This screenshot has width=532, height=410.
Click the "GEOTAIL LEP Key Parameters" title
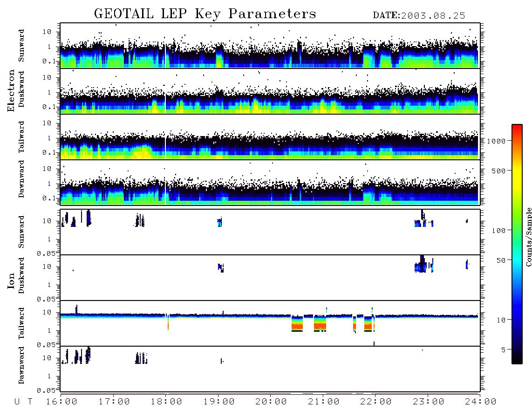205,14
